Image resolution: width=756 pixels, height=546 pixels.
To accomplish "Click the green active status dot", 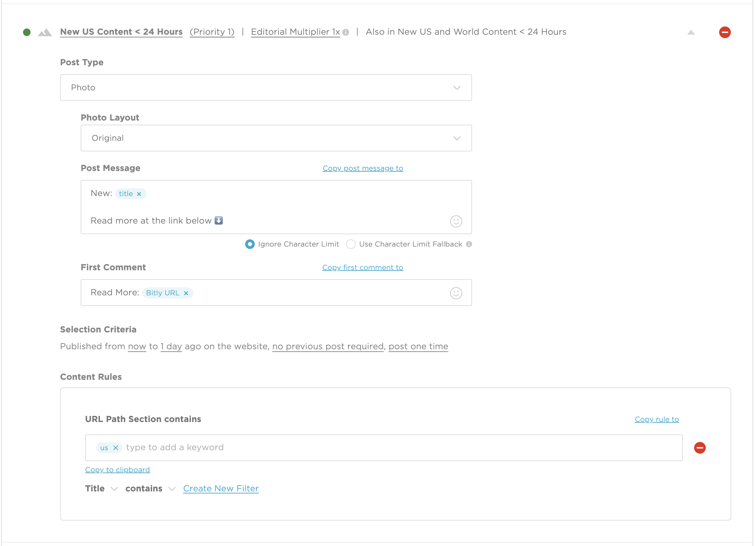I will [x=27, y=32].
